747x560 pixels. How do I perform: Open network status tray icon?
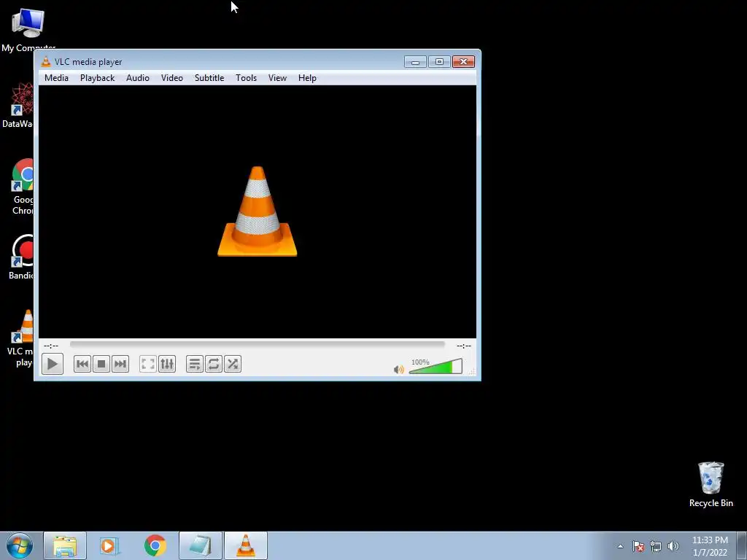pos(656,547)
